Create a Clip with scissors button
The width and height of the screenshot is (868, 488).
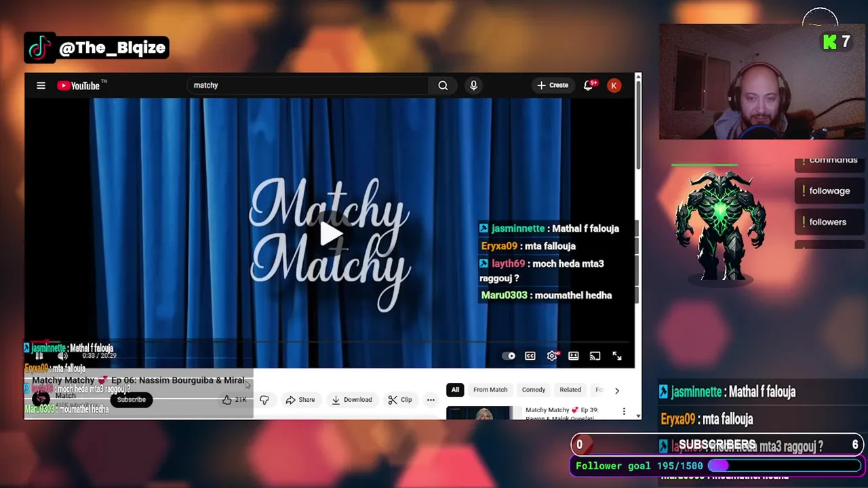pyautogui.click(x=399, y=400)
